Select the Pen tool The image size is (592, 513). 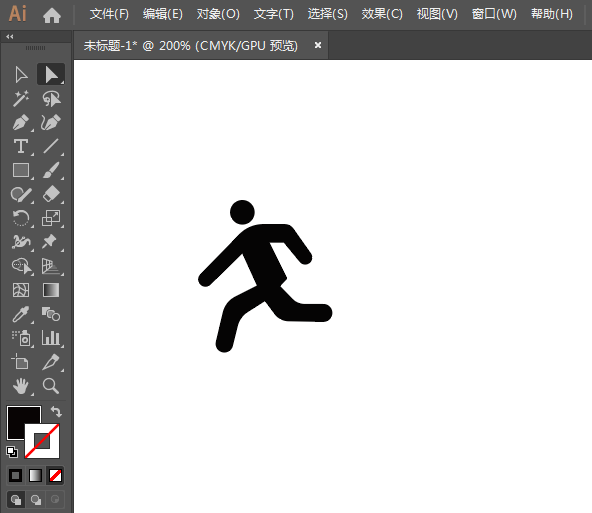(x=21, y=123)
